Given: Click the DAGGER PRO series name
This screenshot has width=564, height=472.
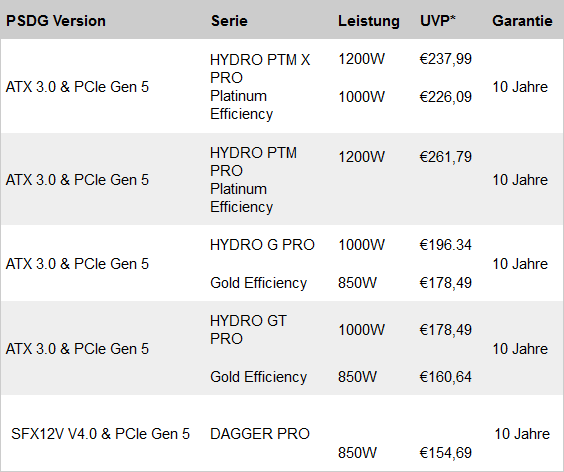Looking at the screenshot, I should click(260, 434).
